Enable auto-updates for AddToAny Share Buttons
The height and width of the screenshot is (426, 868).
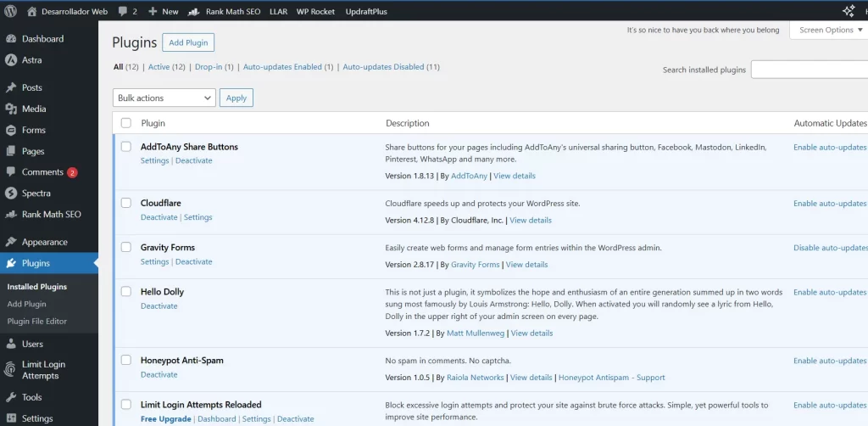coord(830,148)
